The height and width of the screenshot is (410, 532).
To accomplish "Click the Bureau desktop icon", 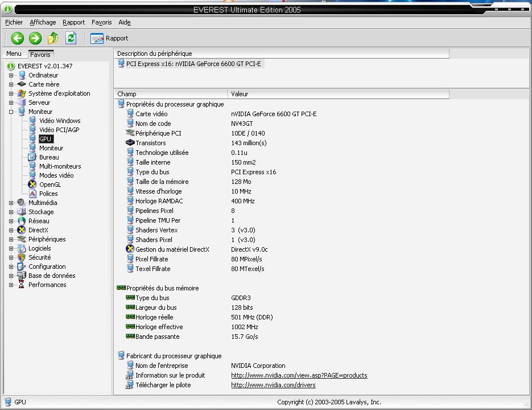I will coord(32,157).
